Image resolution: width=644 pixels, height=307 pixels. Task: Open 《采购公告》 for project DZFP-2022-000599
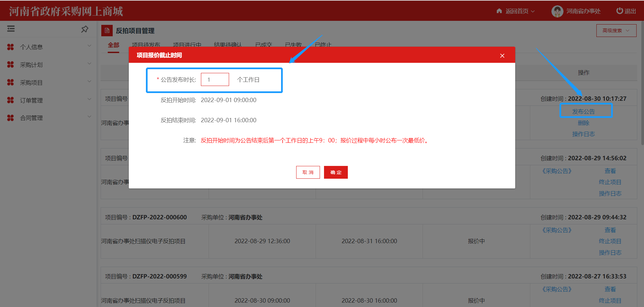point(557,289)
